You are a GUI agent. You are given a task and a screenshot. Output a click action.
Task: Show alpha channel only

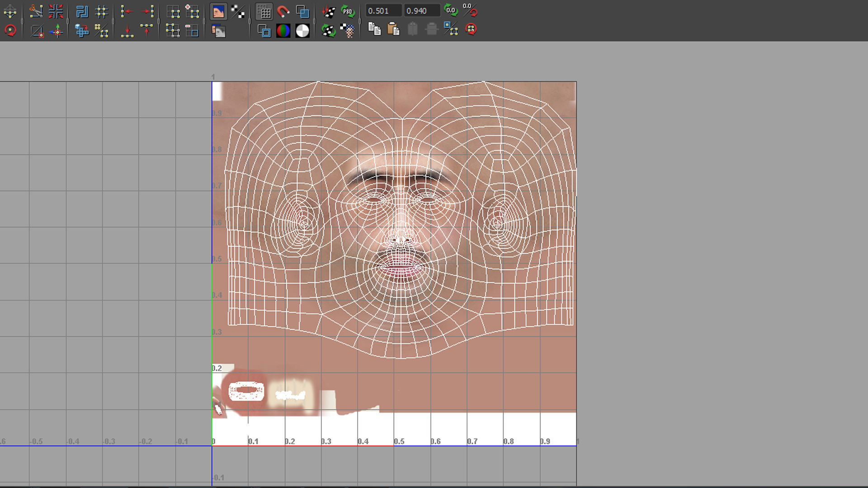click(x=302, y=31)
